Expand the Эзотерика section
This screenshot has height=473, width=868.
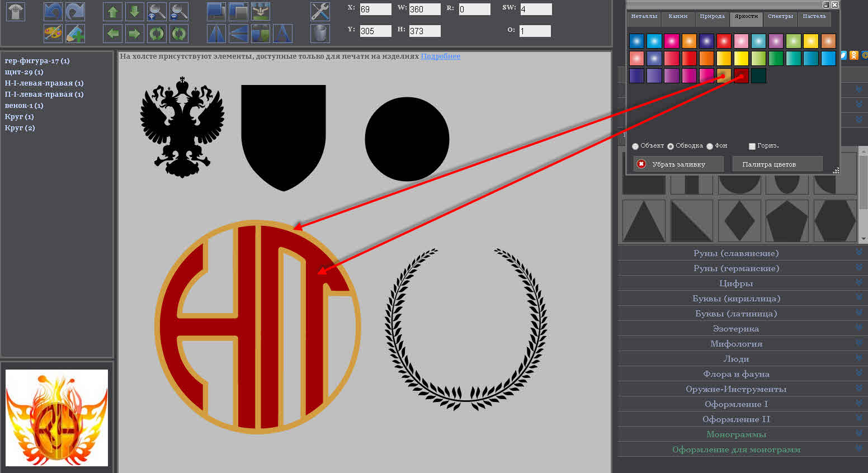tap(743, 329)
